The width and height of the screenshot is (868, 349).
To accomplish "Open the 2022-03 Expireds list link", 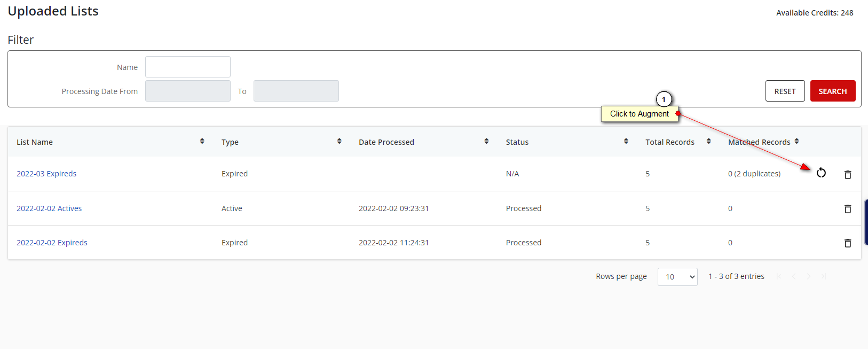I will (46, 174).
